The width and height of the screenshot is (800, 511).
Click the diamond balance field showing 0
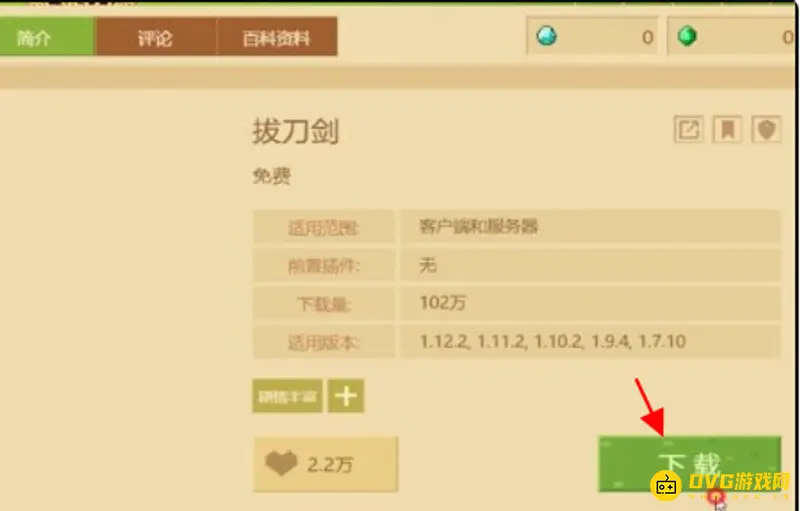click(x=592, y=37)
